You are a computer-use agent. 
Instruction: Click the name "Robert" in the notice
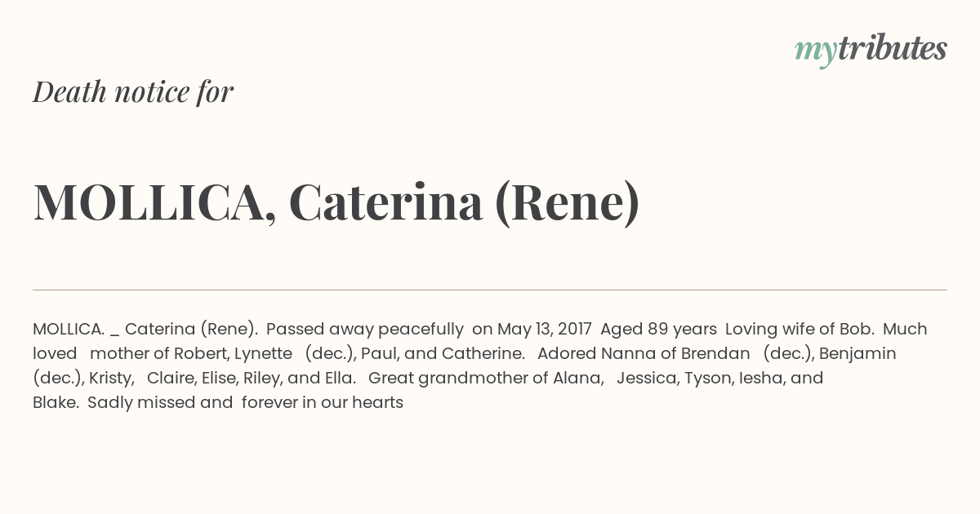click(x=199, y=353)
